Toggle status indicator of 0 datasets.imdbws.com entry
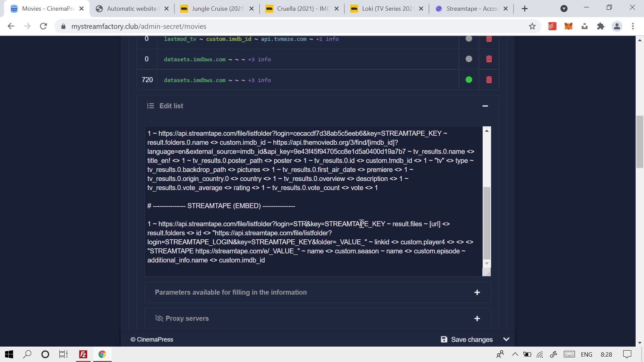The width and height of the screenshot is (644, 362). [x=469, y=59]
